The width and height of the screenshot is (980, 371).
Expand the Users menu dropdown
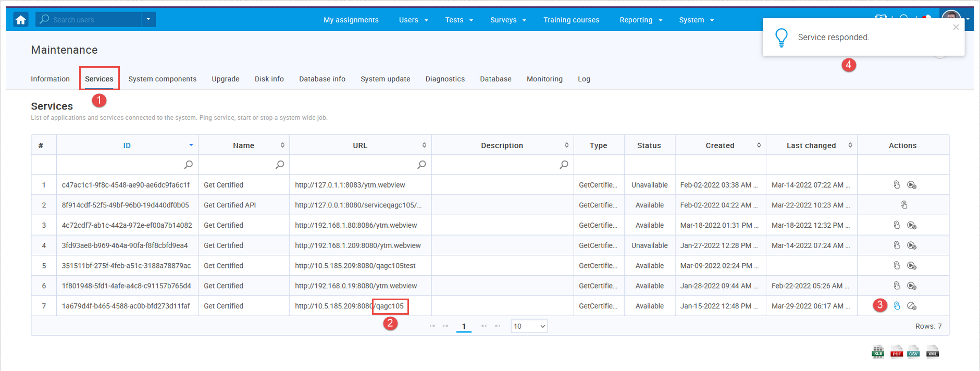(413, 20)
